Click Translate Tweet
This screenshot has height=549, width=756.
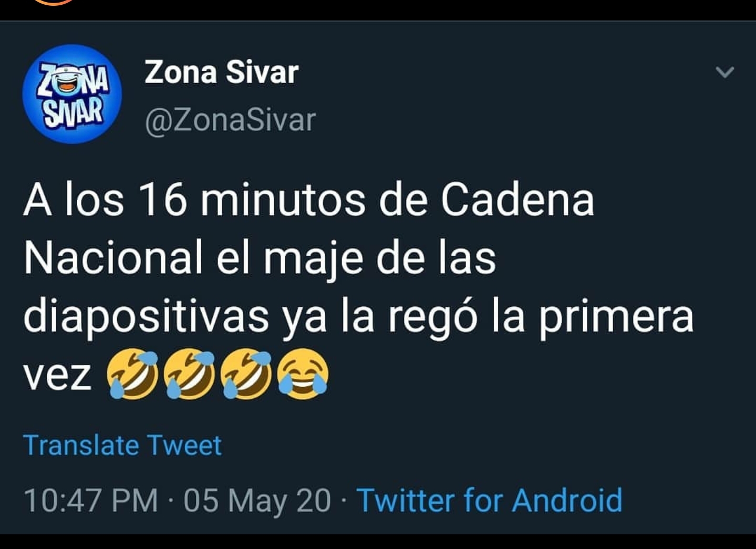(122, 446)
